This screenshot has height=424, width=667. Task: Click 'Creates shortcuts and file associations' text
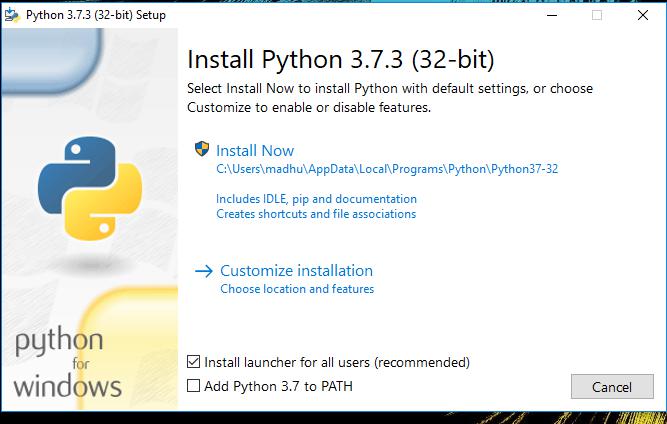(316, 214)
